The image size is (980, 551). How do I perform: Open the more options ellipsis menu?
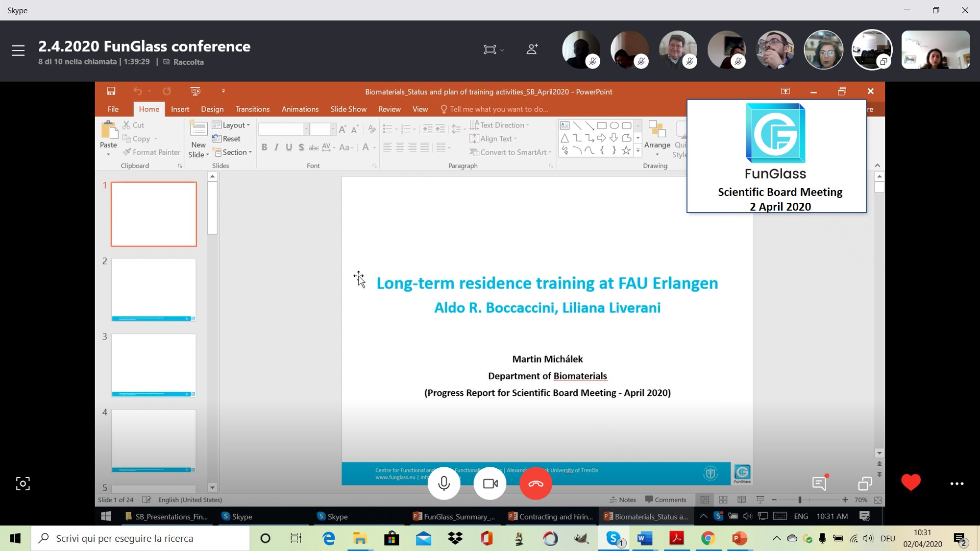[956, 484]
